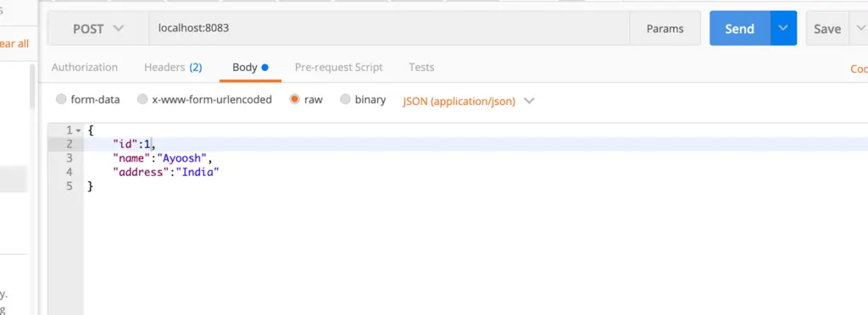
Task: Select the raw body option
Action: tap(306, 99)
